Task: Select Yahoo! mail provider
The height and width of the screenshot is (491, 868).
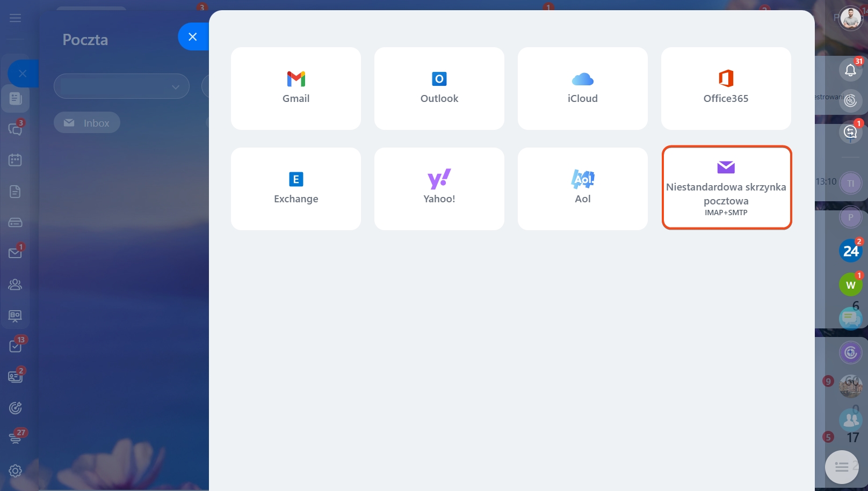Action: click(439, 189)
